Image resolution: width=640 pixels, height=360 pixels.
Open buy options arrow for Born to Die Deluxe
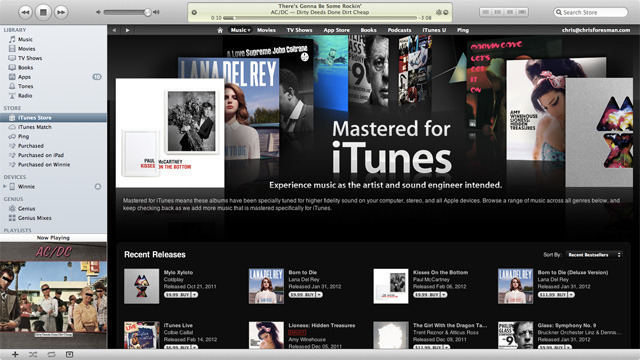pyautogui.click(x=571, y=294)
